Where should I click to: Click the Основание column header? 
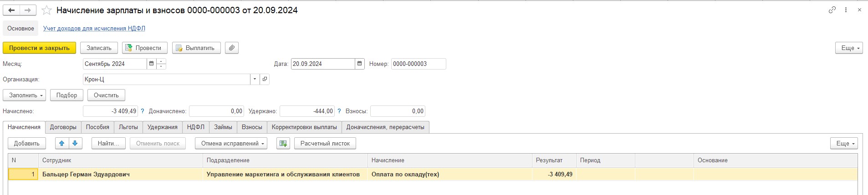[775, 160]
